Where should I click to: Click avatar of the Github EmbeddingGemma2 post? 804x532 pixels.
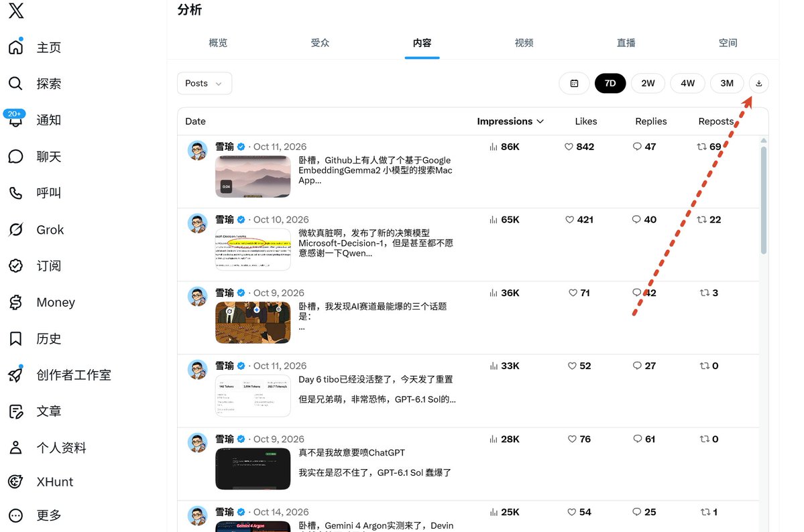pos(197,151)
